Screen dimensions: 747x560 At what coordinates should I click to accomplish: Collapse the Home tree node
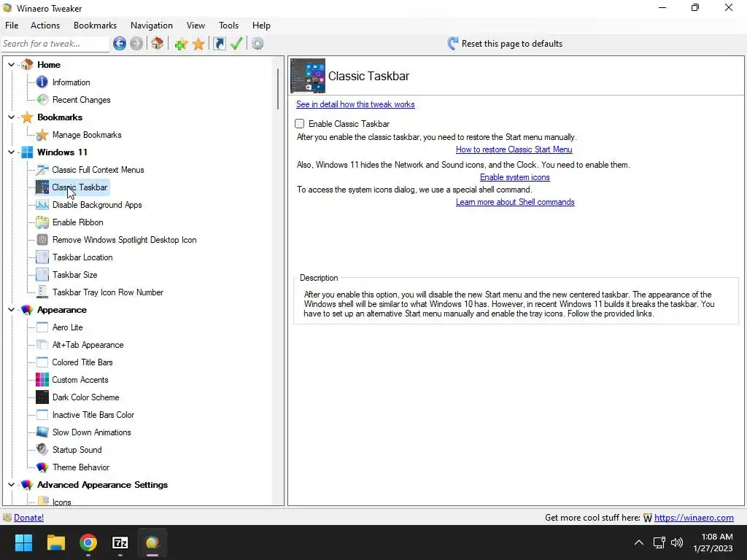pyautogui.click(x=12, y=65)
